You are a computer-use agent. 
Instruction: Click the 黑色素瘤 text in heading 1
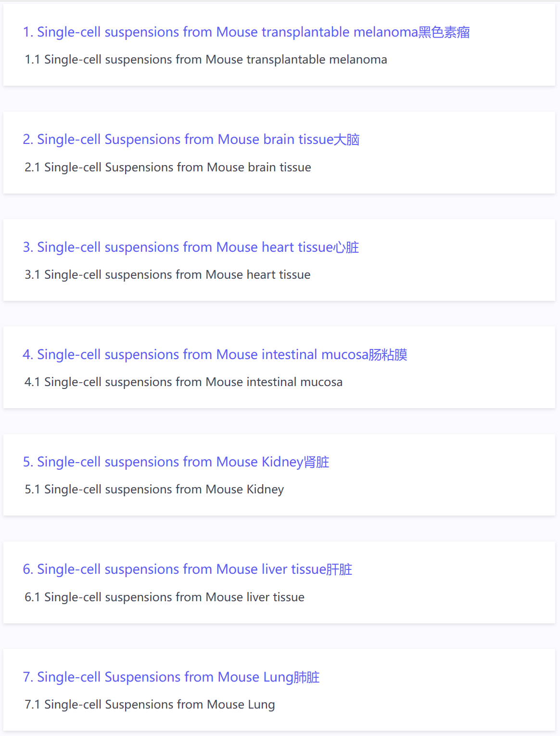tap(444, 32)
